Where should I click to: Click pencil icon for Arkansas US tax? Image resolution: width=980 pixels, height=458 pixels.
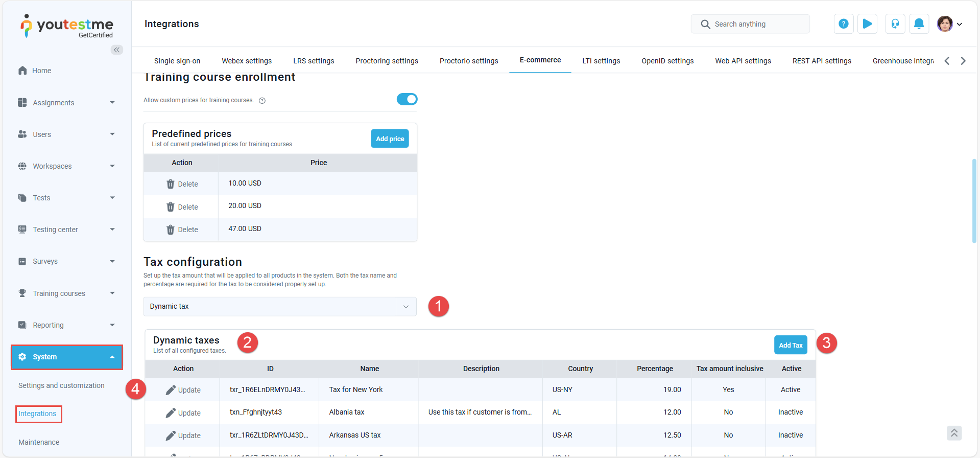point(171,436)
